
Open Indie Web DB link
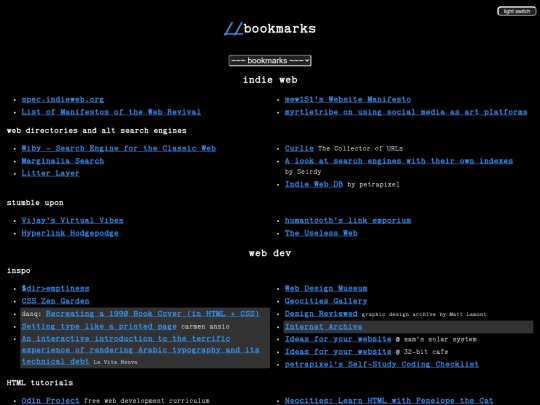coord(314,184)
